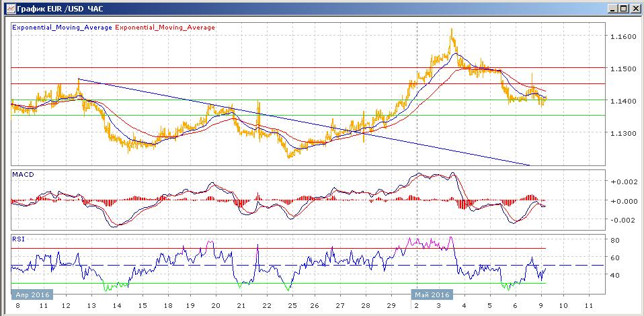Click date label 22 on time axis
644x316 pixels.
point(267,306)
